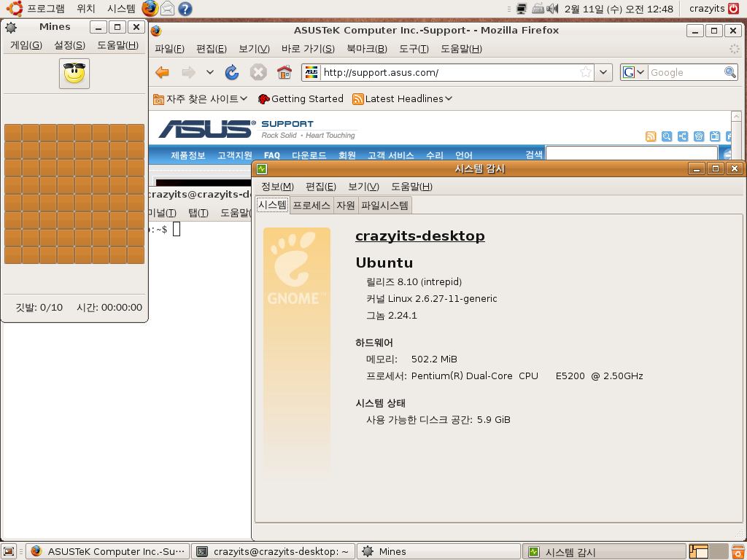The image size is (747, 560).
Task: Click the sitemap icon on ASUS page
Action: (683, 136)
